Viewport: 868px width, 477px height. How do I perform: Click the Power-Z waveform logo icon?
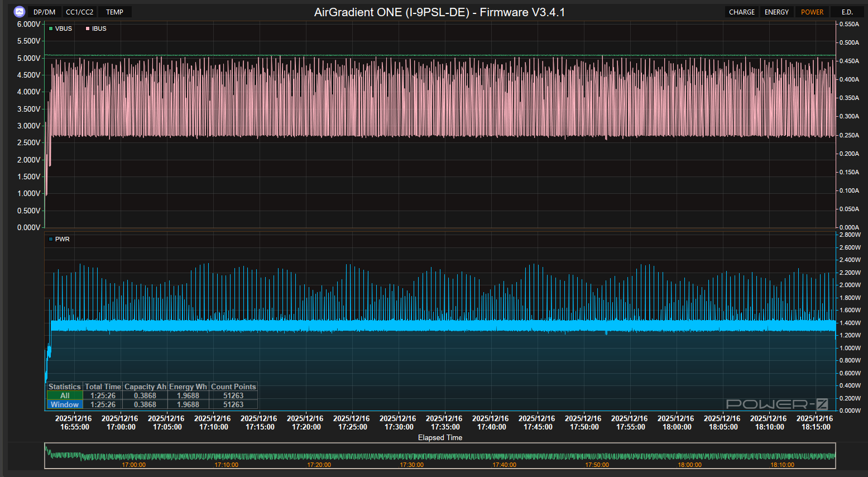20,12
